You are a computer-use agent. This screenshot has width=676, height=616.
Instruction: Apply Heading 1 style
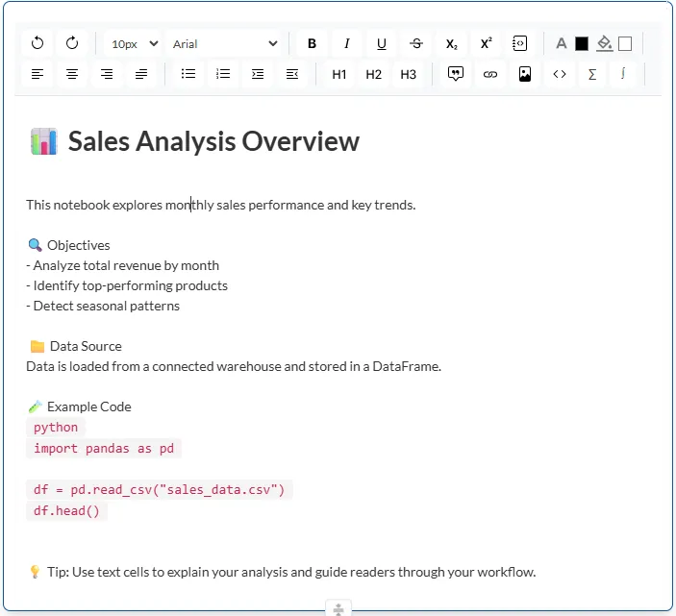click(339, 74)
